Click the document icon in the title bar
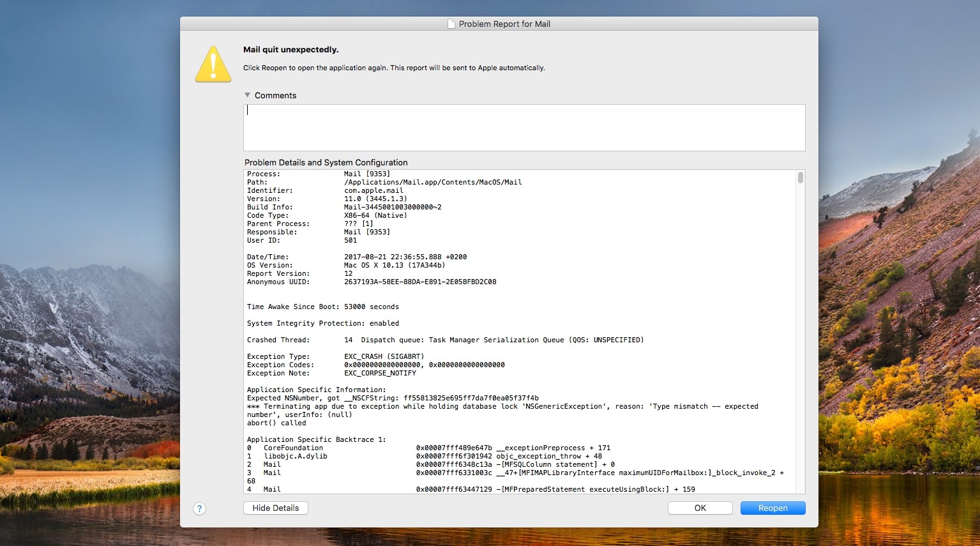Viewport: 980px width, 546px height. click(451, 24)
